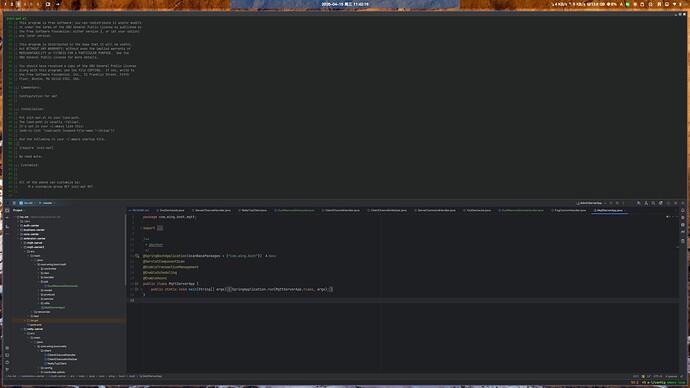
Task: Switch to README.md tab
Action: pos(139,211)
